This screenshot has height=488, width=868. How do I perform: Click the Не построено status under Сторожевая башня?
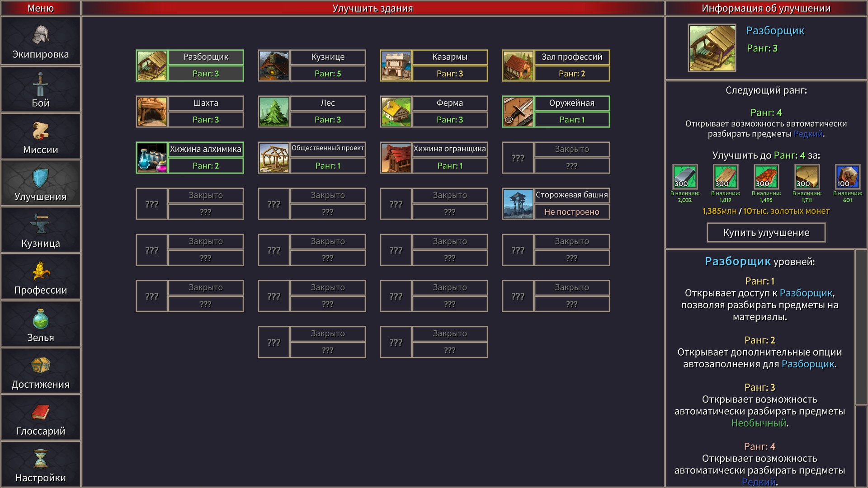(572, 212)
